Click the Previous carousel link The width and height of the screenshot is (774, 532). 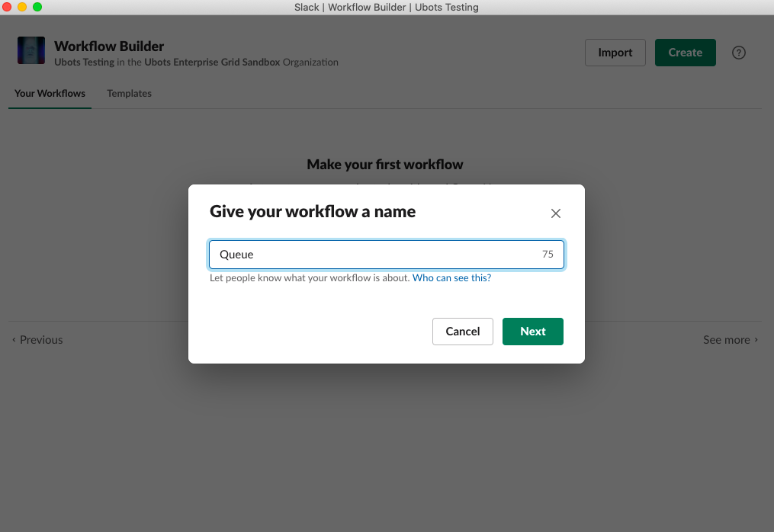[x=37, y=339]
